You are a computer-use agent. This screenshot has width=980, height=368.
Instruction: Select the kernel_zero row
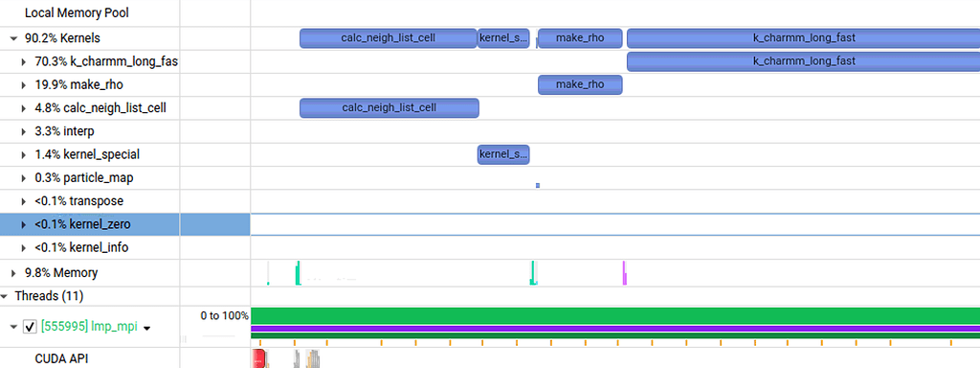tap(125, 224)
